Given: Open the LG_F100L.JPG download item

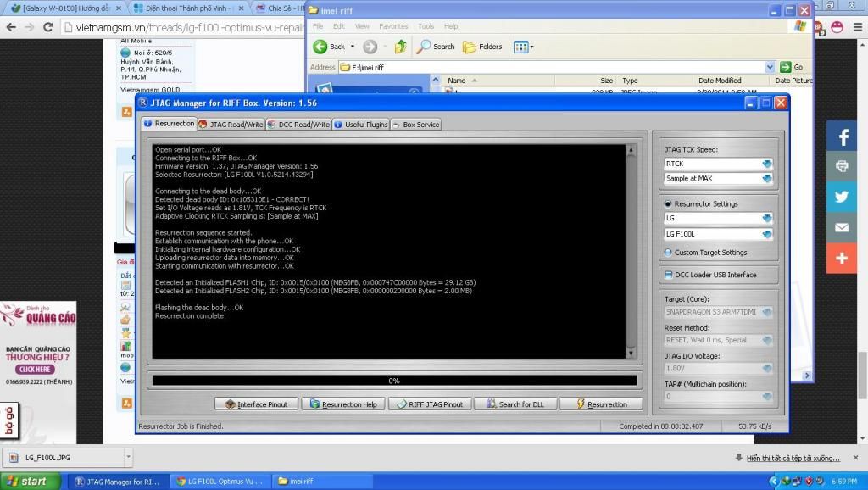Looking at the screenshot, I should coord(64,457).
